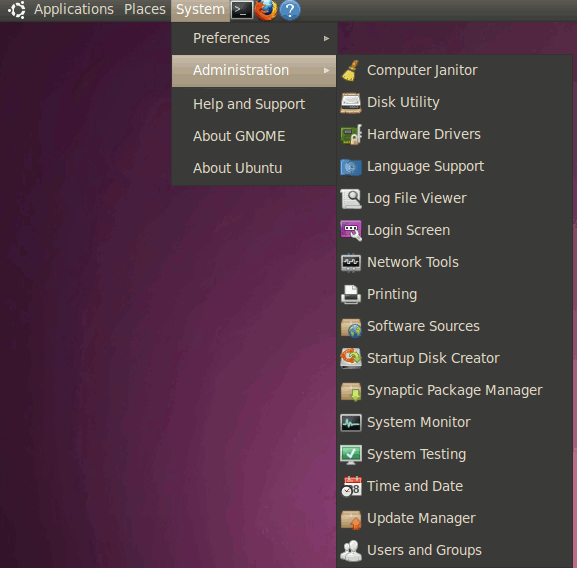Choose the Update Manager label
Screen dimensions: 577x568
pyautogui.click(x=421, y=519)
